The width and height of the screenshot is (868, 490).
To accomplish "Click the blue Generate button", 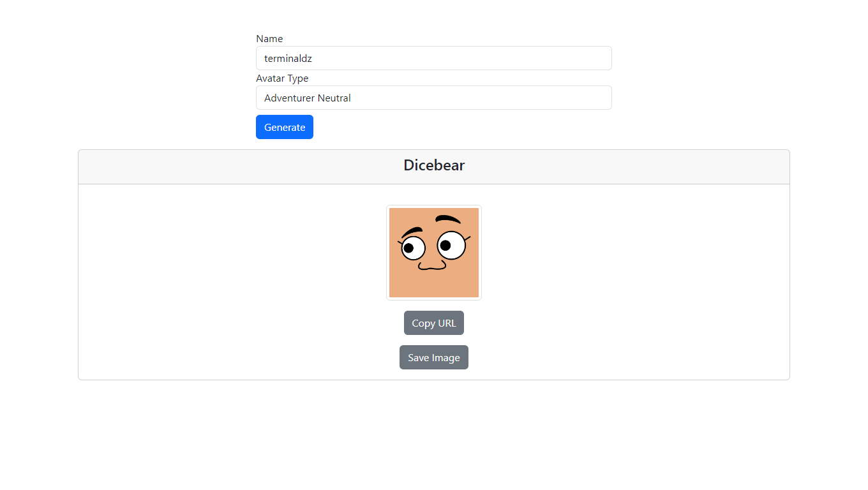I will 285,127.
